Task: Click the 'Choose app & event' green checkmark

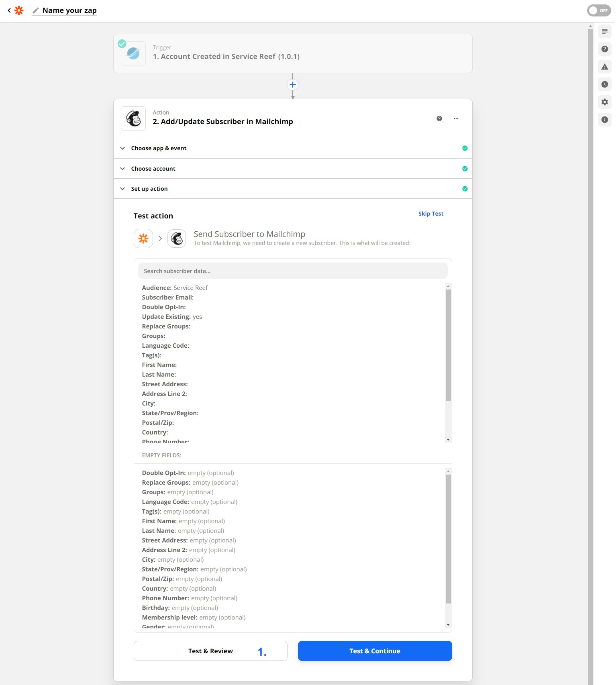Action: (x=465, y=148)
